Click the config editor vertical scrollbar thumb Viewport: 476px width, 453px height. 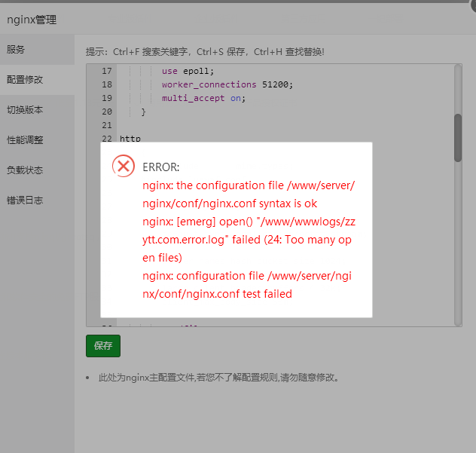(x=458, y=138)
